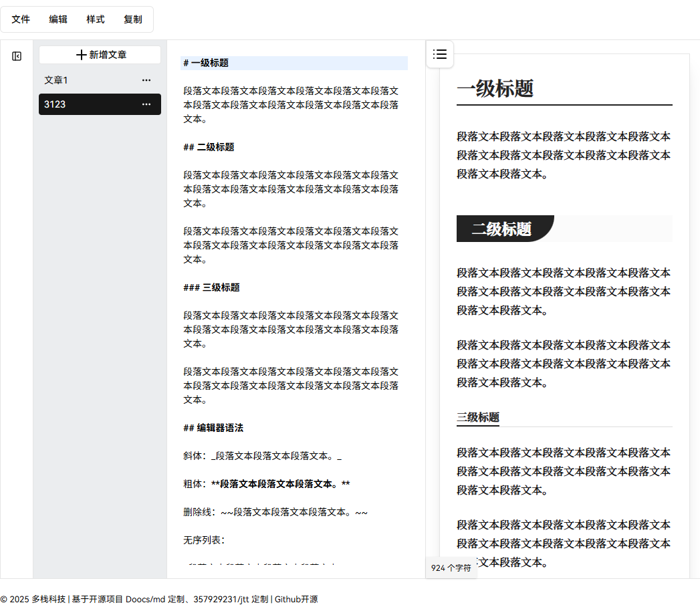700x613 pixels.
Task: Collapse the article list sidebar
Action: 16,55
